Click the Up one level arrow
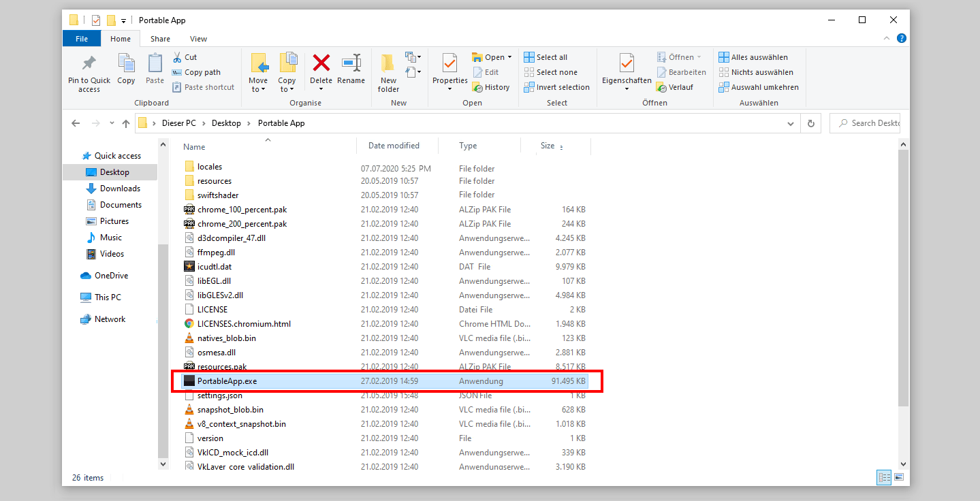 126,123
